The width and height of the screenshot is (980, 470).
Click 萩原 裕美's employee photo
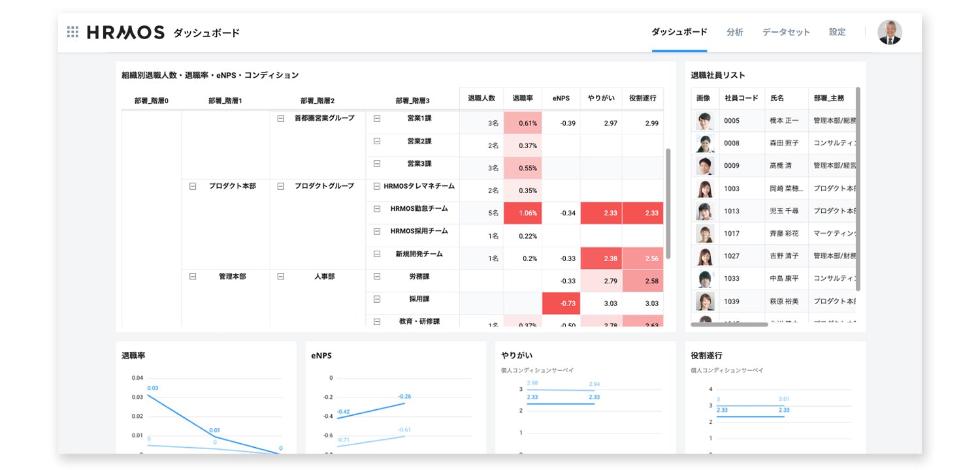pyautogui.click(x=706, y=301)
